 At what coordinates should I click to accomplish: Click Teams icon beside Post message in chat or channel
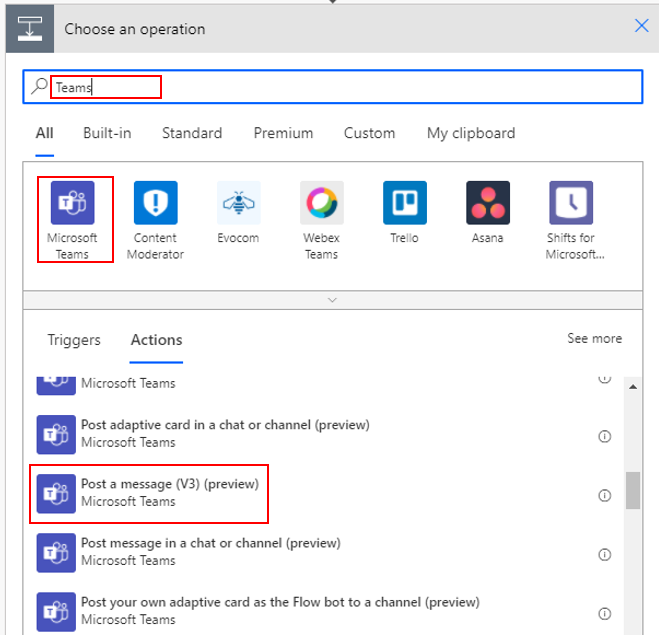coord(56,553)
